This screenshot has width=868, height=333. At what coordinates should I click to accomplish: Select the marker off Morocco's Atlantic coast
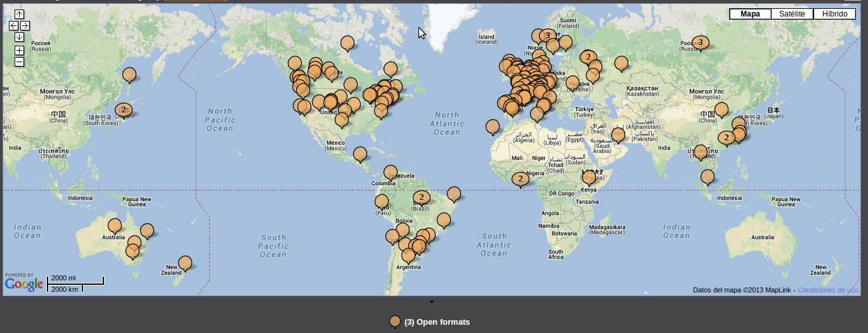click(493, 127)
